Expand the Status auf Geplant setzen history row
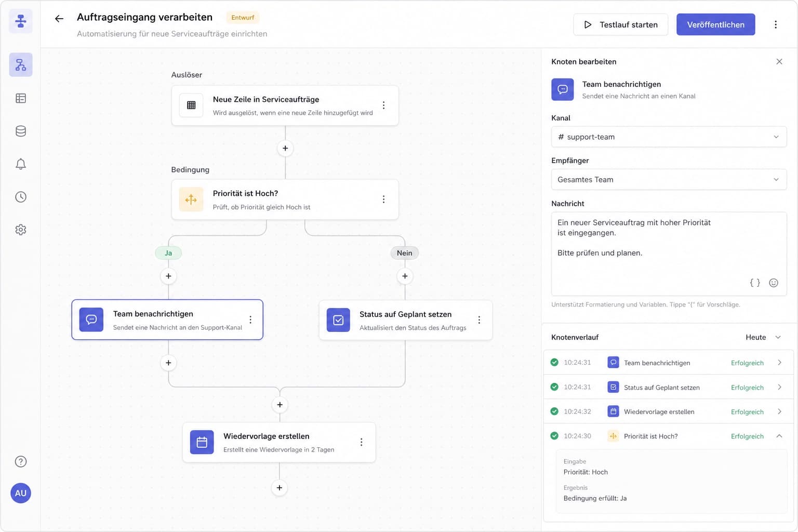Screen dimensions: 798x532 tap(779, 387)
